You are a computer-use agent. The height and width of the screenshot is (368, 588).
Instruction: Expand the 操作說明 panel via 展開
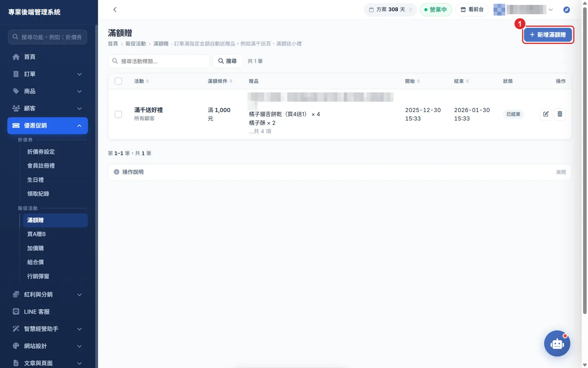click(561, 172)
